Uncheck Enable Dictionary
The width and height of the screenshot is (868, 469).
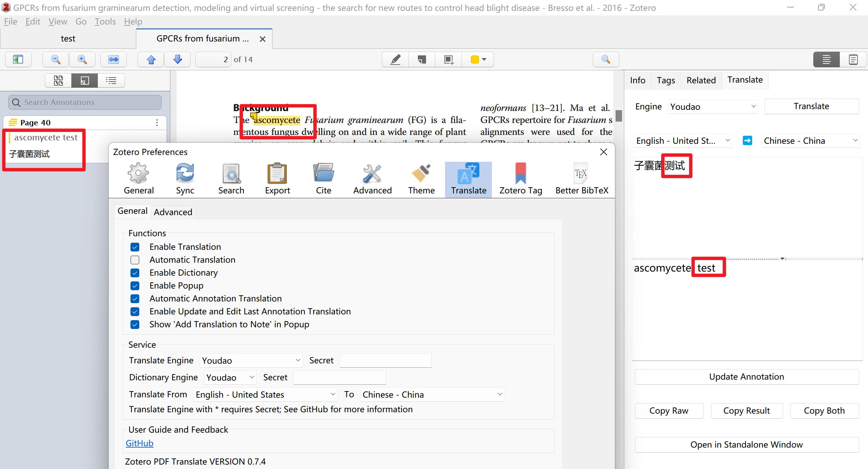point(135,273)
